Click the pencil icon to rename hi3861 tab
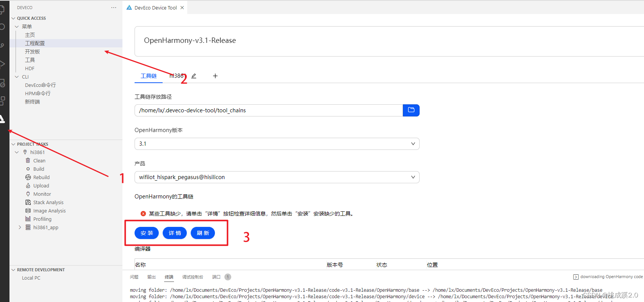This screenshot has width=644, height=302. (194, 76)
